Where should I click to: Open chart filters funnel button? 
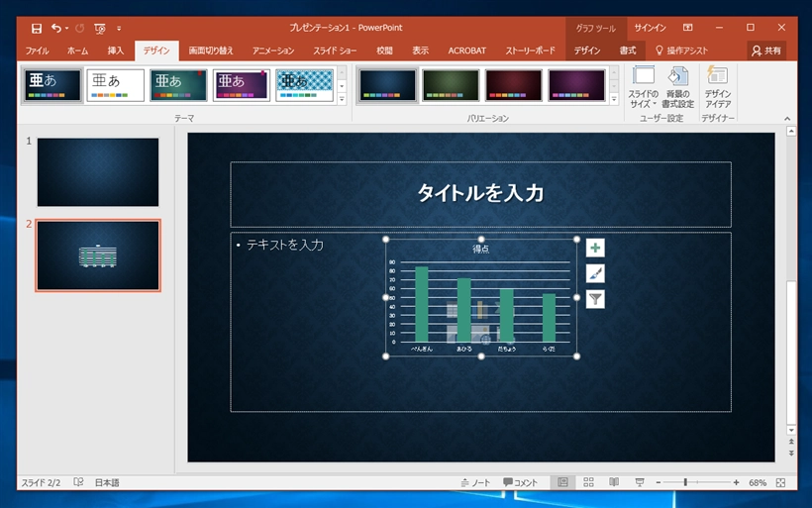(x=595, y=299)
